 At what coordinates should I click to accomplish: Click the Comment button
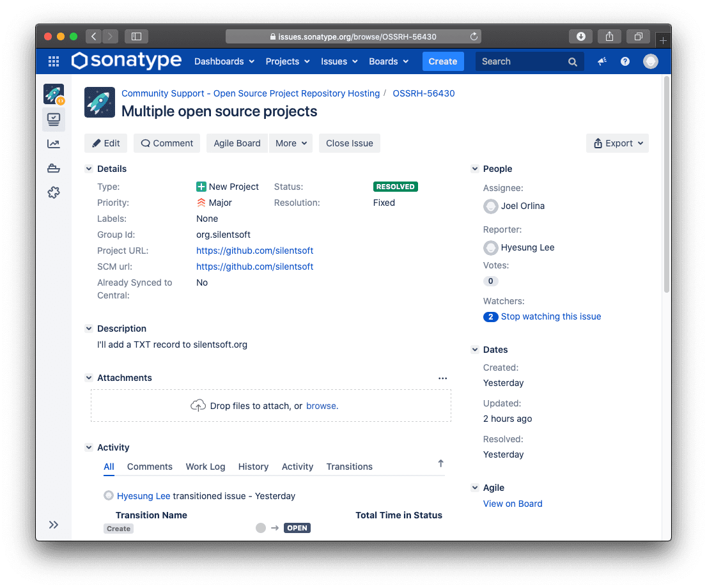coord(167,143)
